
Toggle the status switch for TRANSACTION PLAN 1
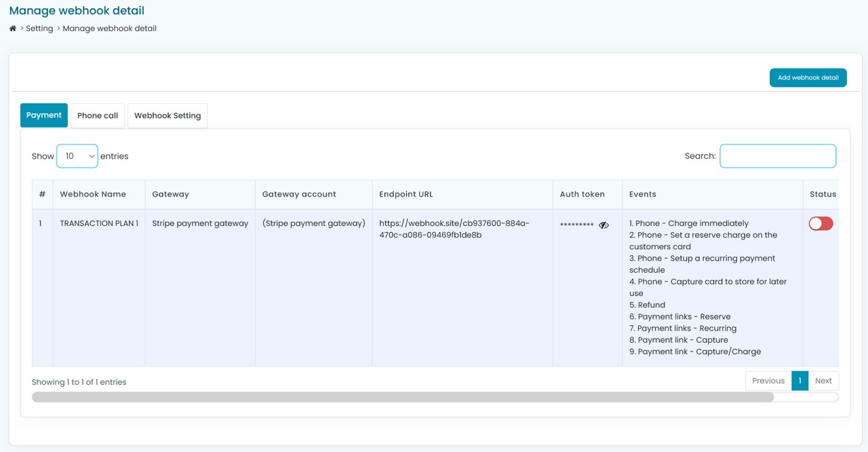(821, 224)
